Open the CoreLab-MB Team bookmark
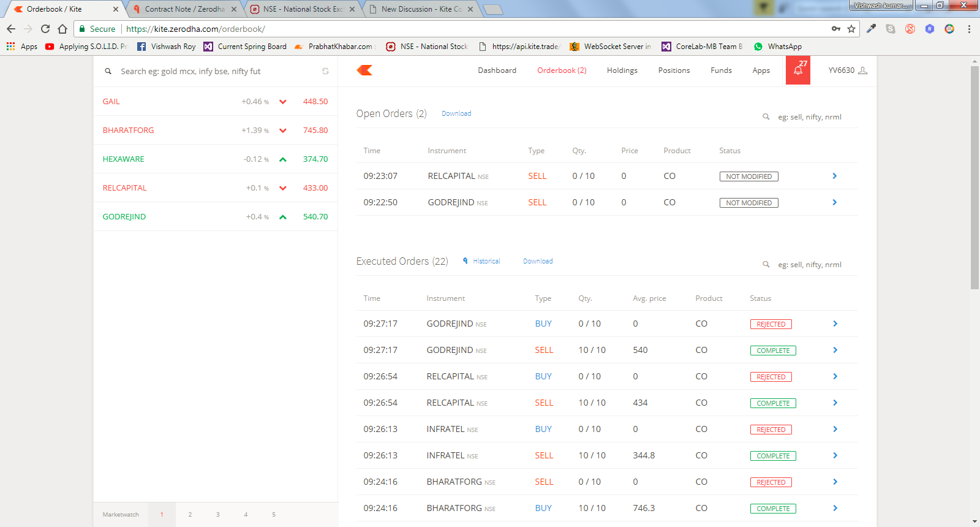This screenshot has width=980, height=527. [703, 47]
